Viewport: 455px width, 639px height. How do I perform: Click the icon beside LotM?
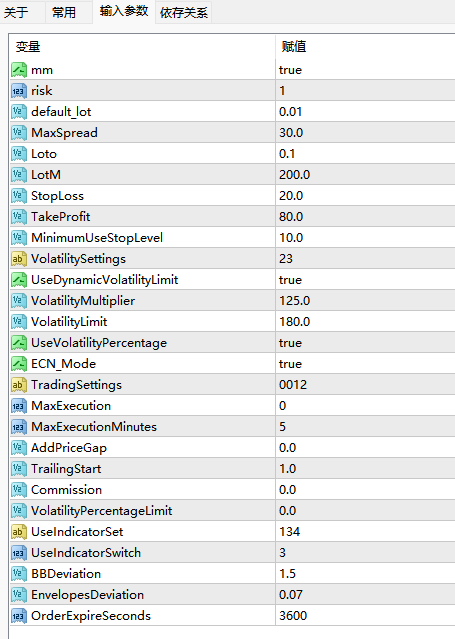pos(19,175)
